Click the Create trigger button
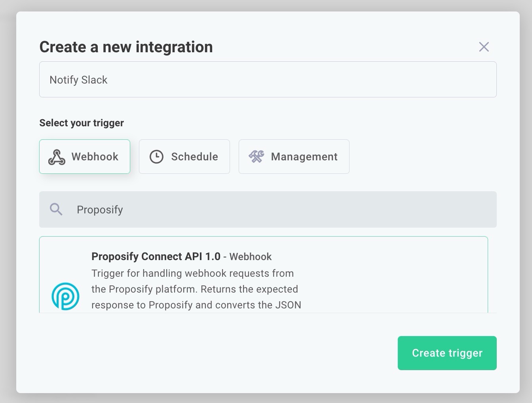The image size is (532, 403). pos(447,353)
